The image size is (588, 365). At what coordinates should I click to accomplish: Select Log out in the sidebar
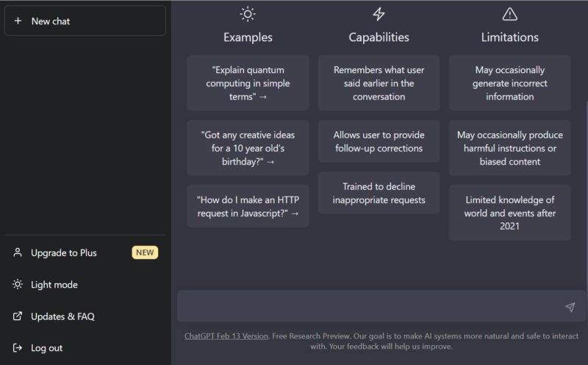(46, 348)
